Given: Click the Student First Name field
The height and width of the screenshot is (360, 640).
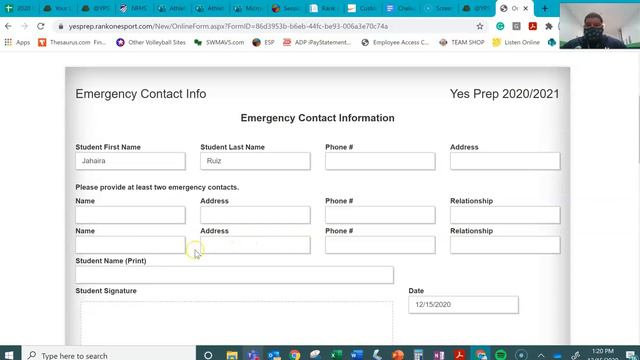Looking at the screenshot, I should click(131, 161).
